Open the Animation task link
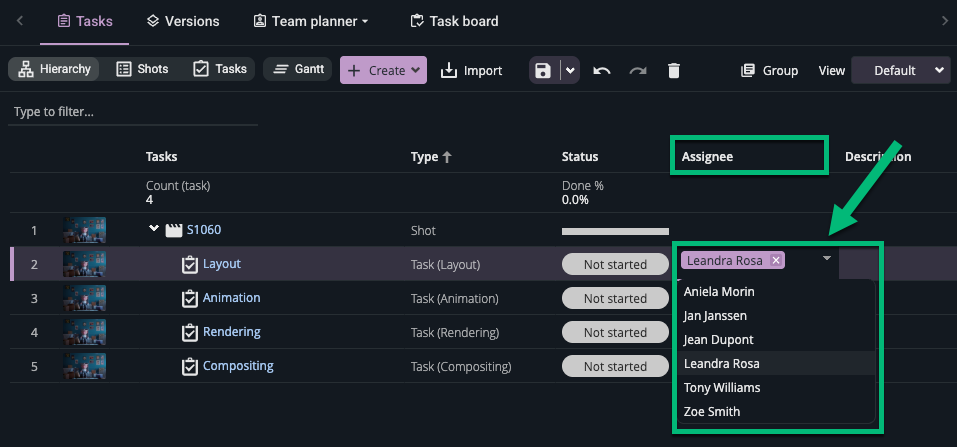 231,298
